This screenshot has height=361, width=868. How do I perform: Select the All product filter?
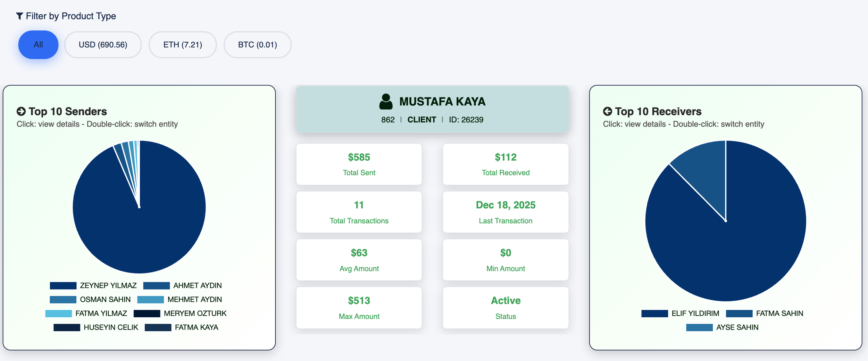pyautogui.click(x=38, y=45)
